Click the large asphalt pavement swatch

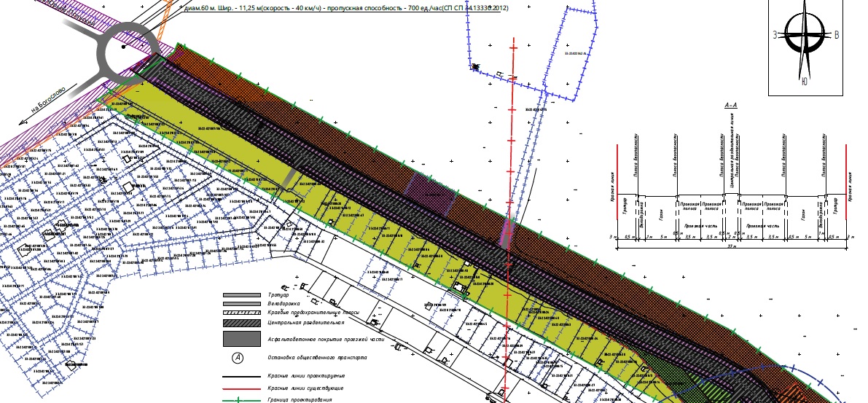coord(241,339)
